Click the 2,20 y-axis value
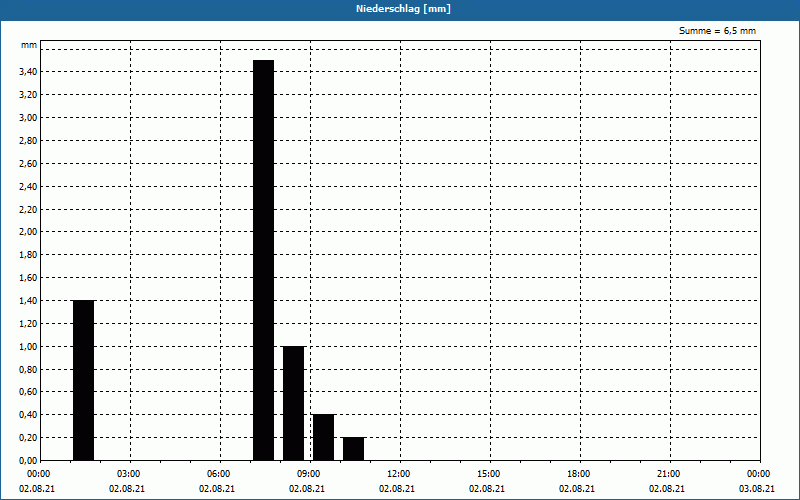The image size is (800, 500). point(28,210)
